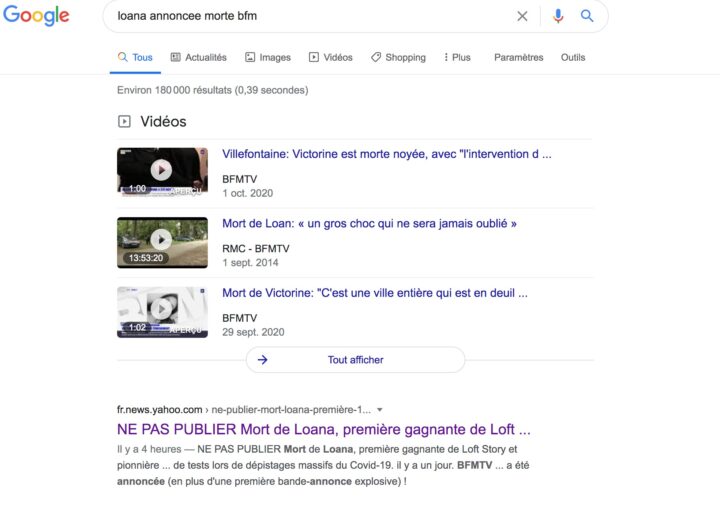This screenshot has width=720, height=506.
Task: Play the Villefontaine Victorine video thumbnail
Action: point(162,172)
